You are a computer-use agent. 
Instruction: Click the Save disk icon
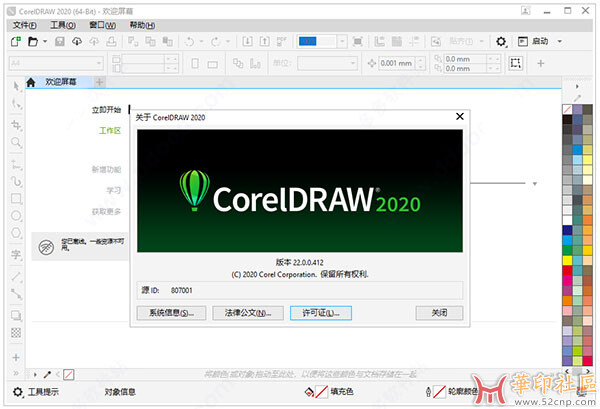pyautogui.click(x=60, y=41)
